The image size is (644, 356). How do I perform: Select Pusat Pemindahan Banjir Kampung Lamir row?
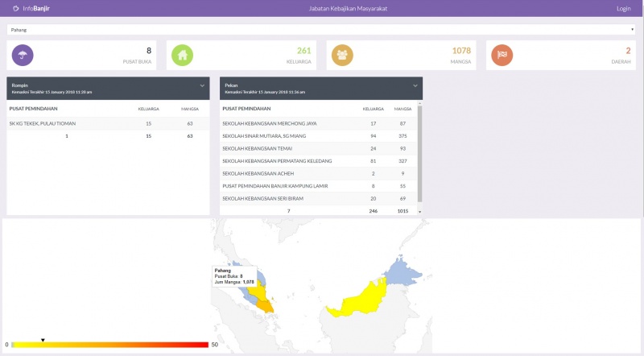(318, 186)
